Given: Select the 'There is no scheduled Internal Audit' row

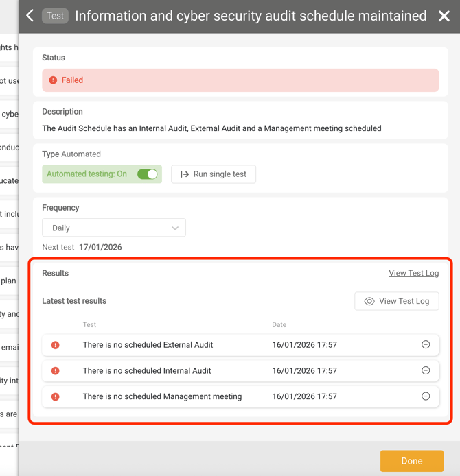Looking at the screenshot, I should 147,371.
